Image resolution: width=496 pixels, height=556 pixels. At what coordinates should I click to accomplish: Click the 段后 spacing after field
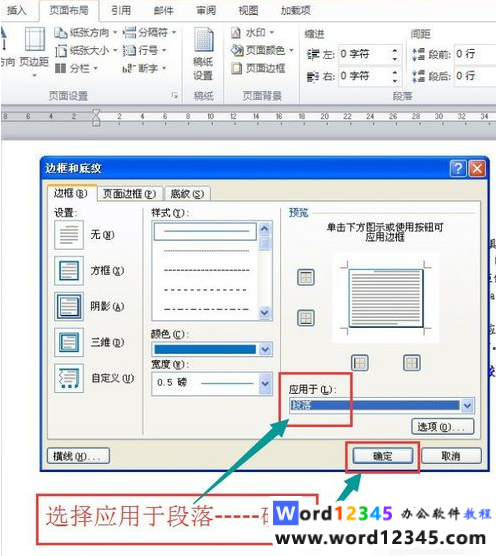(x=474, y=76)
